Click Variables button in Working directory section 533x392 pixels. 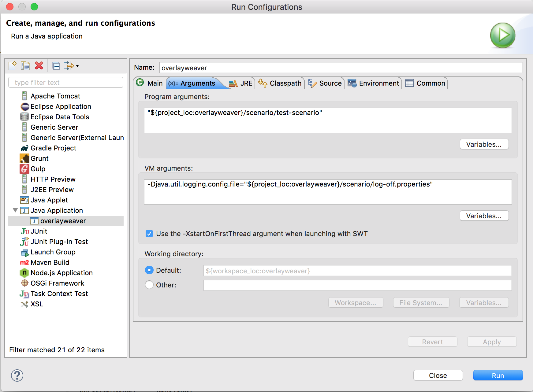(484, 303)
